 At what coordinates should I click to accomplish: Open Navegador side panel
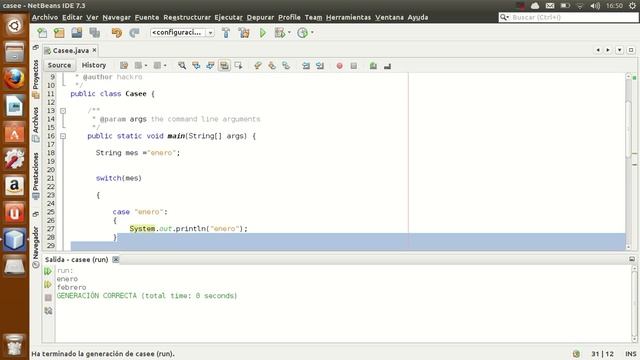pos(36,247)
